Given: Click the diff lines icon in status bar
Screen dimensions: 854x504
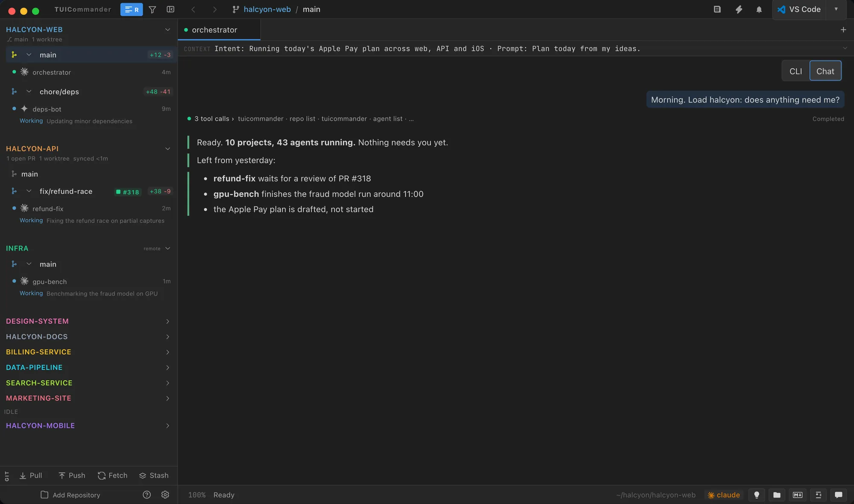Looking at the screenshot, I should click(818, 495).
